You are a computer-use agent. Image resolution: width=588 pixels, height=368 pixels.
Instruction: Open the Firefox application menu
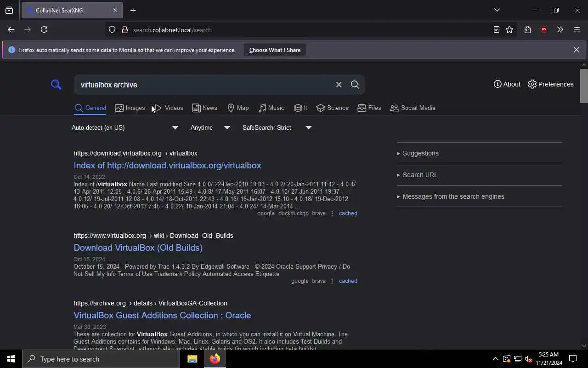(577, 29)
